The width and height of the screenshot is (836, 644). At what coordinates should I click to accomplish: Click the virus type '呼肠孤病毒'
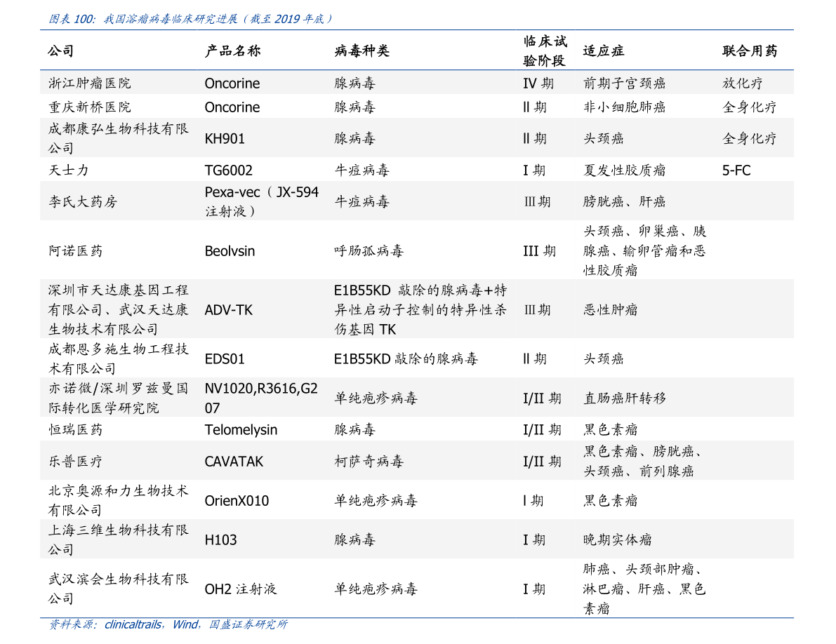[x=369, y=251]
